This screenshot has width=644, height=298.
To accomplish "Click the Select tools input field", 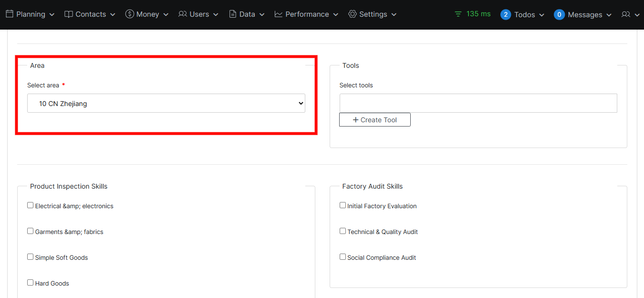I will (x=478, y=103).
